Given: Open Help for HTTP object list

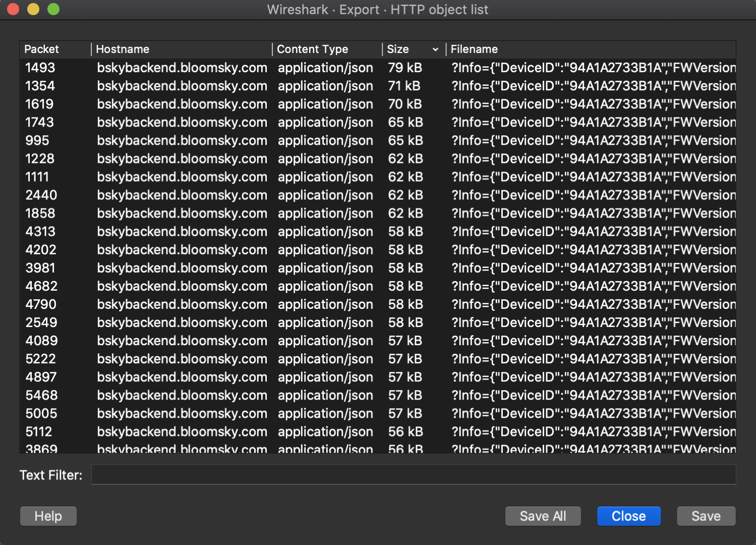Looking at the screenshot, I should pyautogui.click(x=48, y=516).
